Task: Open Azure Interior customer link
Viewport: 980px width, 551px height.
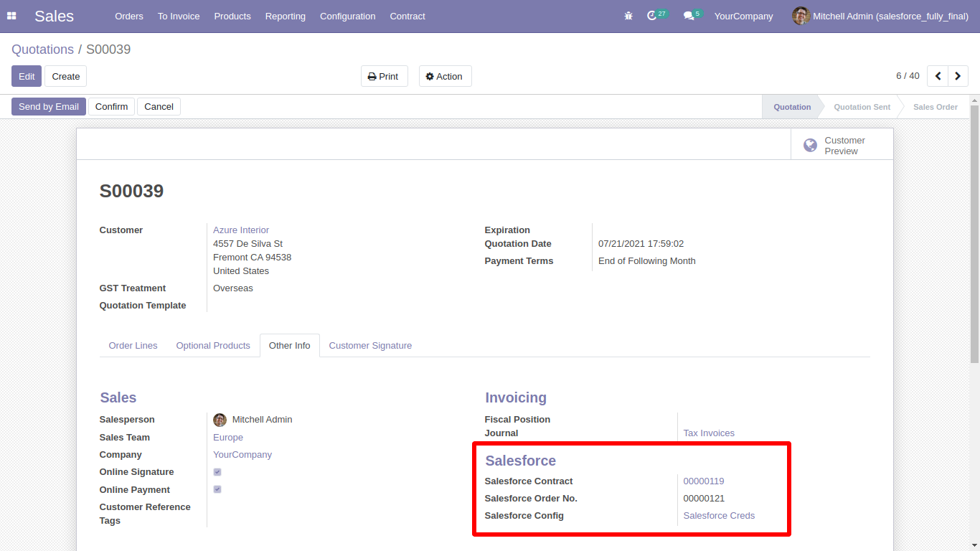Action: 241,230
